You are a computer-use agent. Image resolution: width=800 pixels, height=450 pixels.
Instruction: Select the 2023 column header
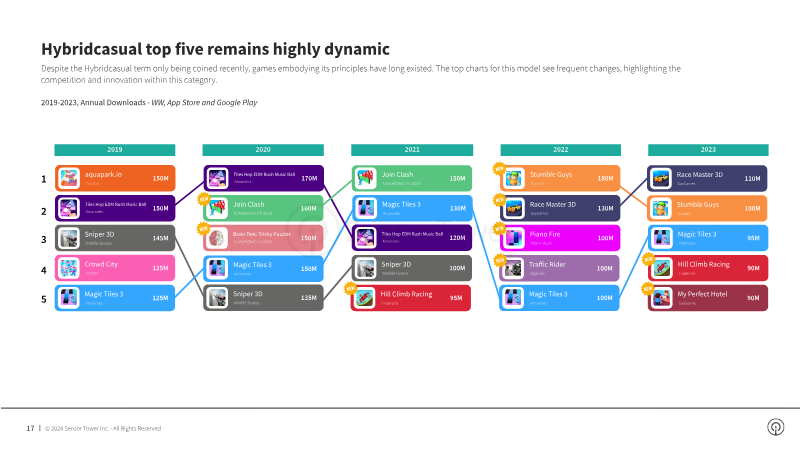pos(708,149)
